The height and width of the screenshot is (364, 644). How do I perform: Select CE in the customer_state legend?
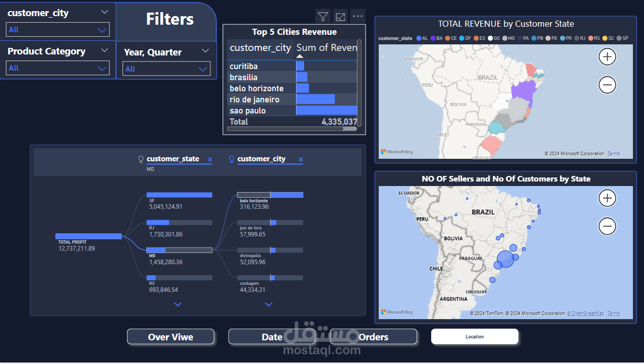451,38
